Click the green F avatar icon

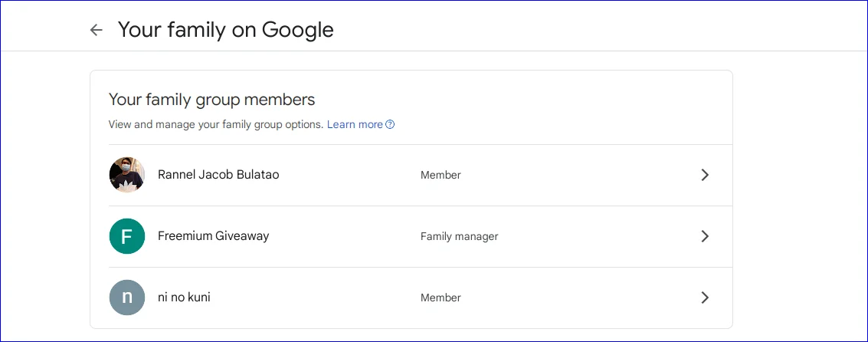[126, 236]
